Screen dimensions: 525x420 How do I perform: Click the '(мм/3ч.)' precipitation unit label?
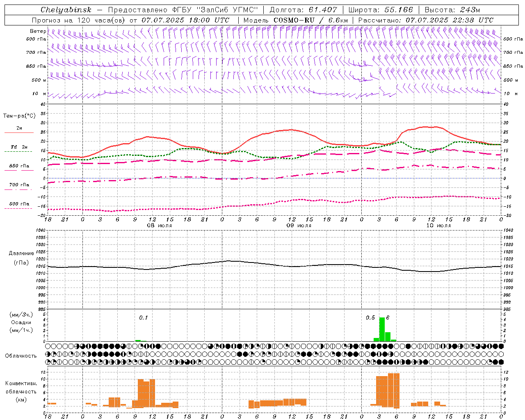[21, 315]
